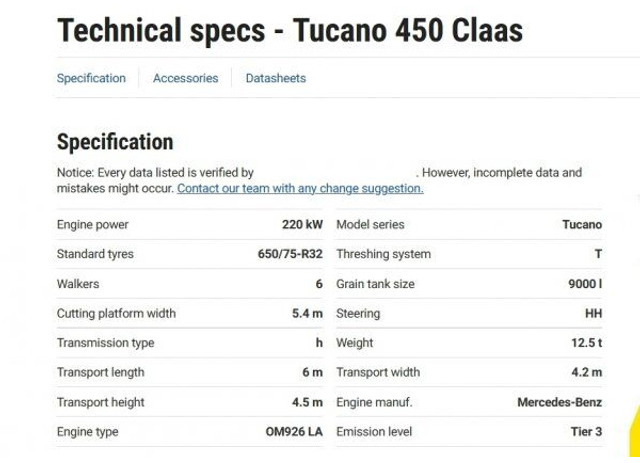Click the Cutting platform width 5.4 m value
The image size is (640, 463).
(x=307, y=314)
